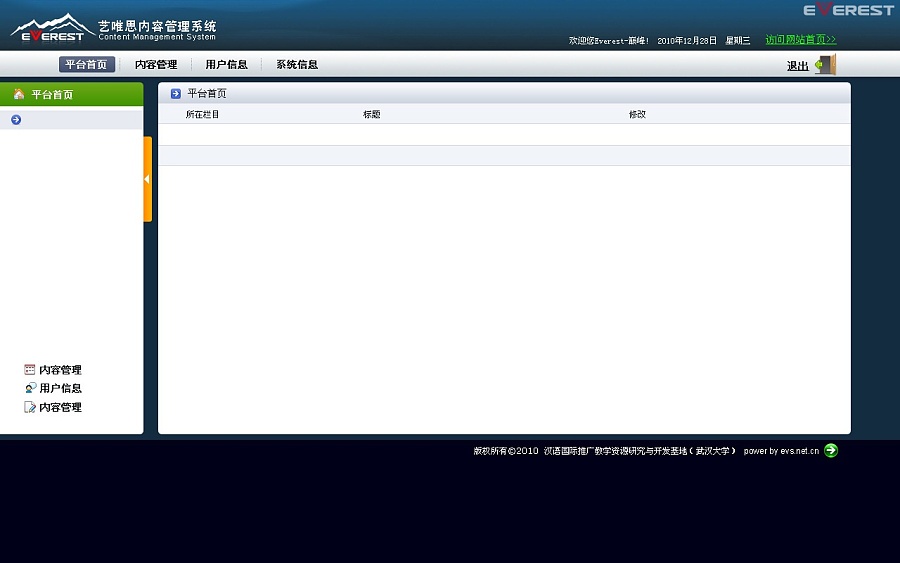This screenshot has height=563, width=900.
Task: Click the exit door icon
Action: [826, 64]
